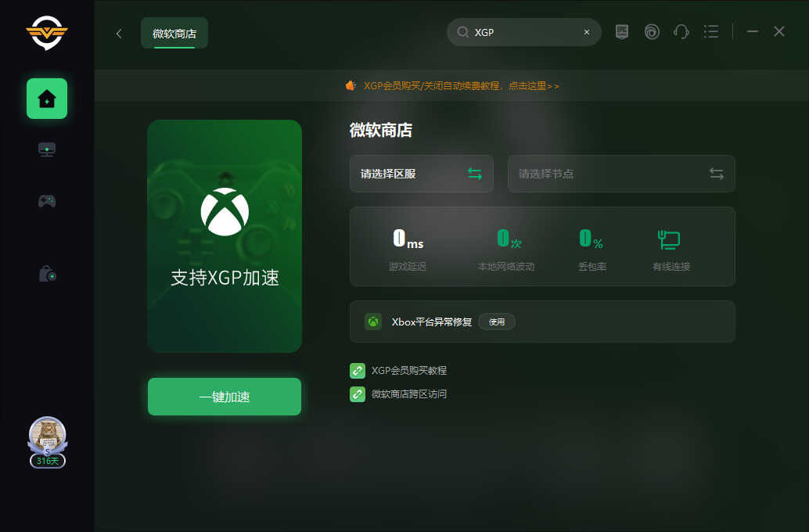Close the accelerator window
809x532 pixels.
pyautogui.click(x=779, y=31)
